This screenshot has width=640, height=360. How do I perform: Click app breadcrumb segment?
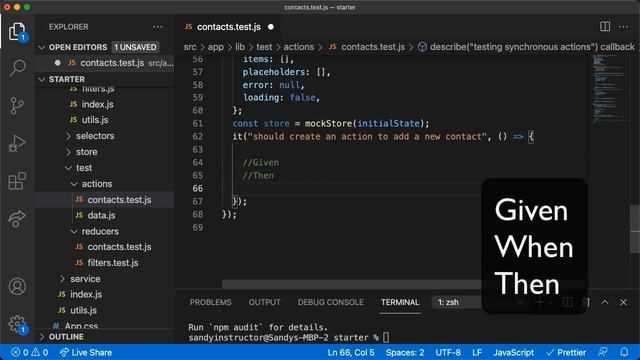pos(216,47)
